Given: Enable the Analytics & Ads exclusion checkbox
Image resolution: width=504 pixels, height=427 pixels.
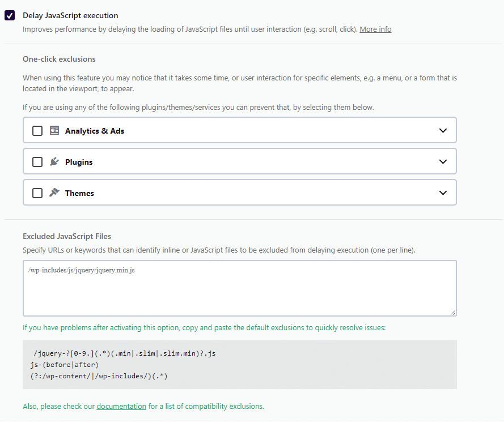Looking at the screenshot, I should click(x=37, y=130).
